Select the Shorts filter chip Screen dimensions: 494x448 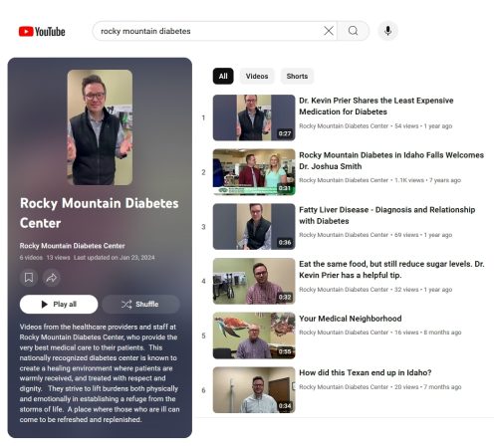(297, 76)
